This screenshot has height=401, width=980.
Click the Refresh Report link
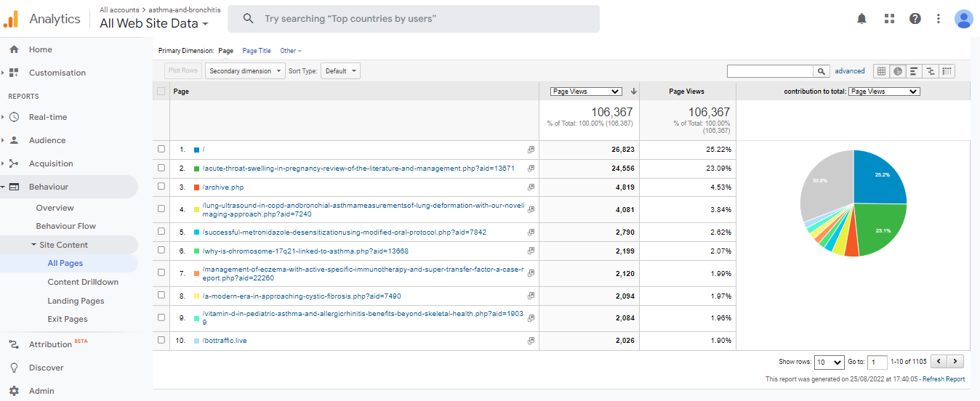click(944, 379)
